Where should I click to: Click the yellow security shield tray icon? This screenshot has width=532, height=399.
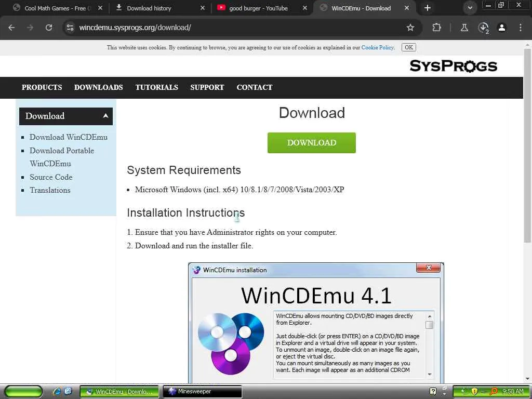tap(474, 392)
